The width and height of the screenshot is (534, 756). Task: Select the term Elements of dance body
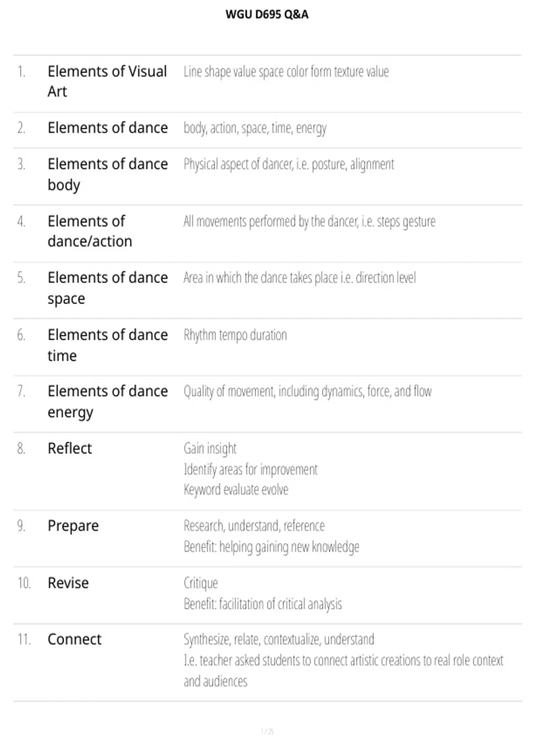click(108, 174)
